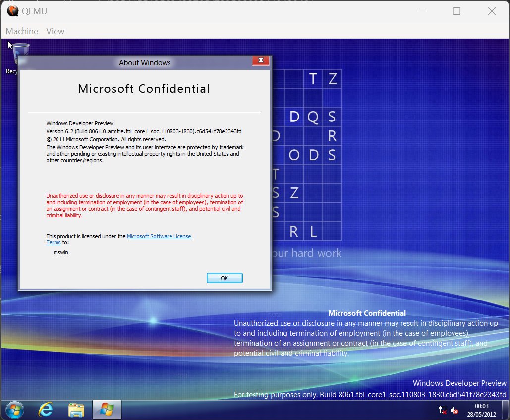Click the Show Desktop strip

click(505, 410)
